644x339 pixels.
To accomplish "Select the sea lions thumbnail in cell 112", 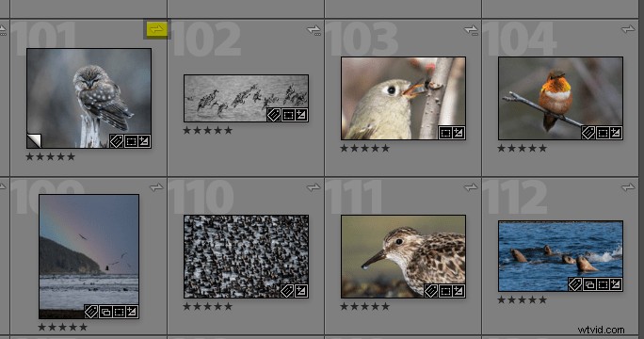I will [560, 256].
